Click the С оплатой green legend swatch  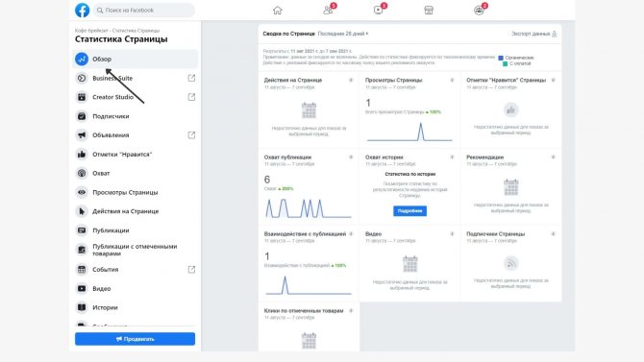coord(505,63)
